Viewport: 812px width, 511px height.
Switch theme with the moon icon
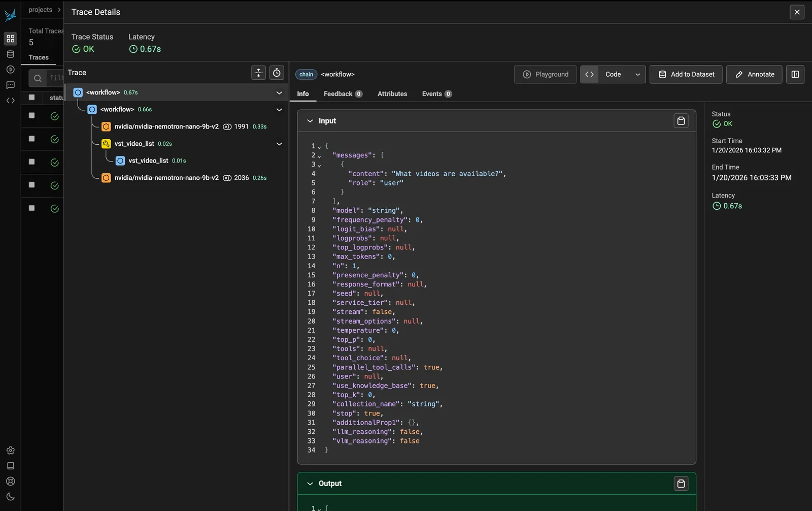tap(10, 497)
